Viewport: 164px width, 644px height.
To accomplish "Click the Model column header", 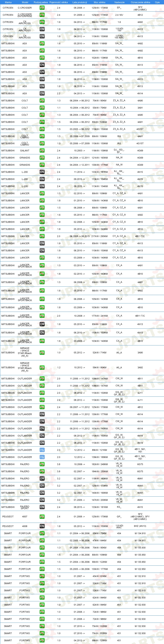I will 25,2.
